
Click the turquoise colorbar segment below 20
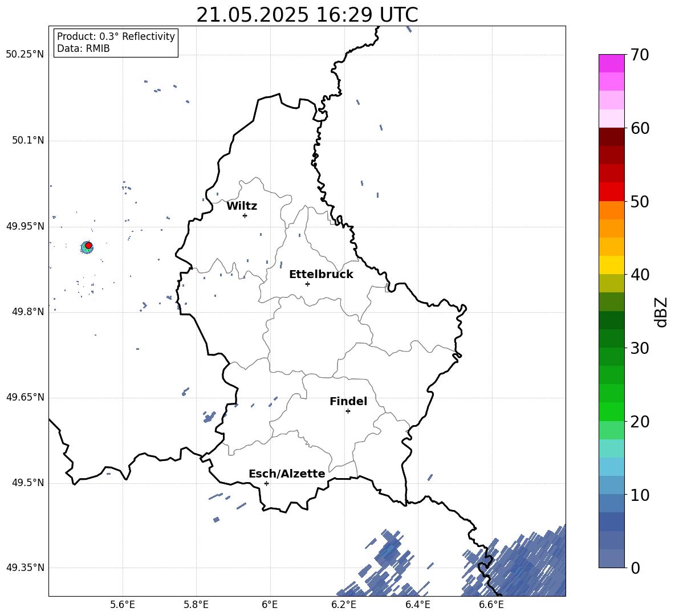coord(612,448)
